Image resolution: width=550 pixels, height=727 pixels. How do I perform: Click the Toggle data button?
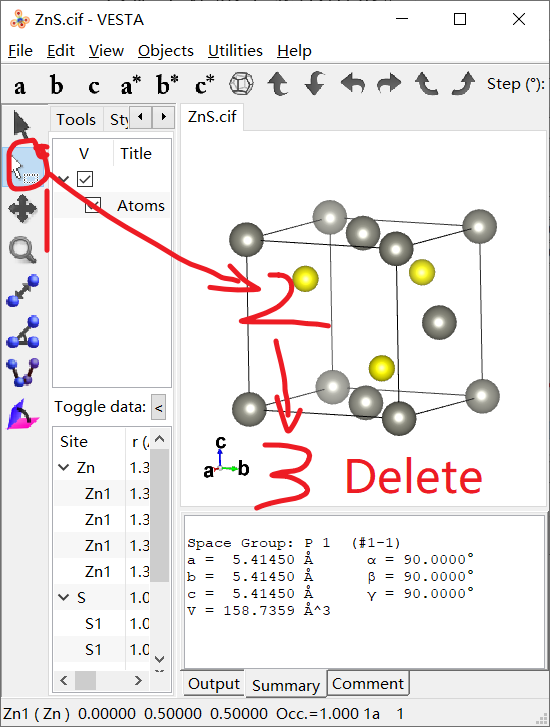tap(159, 407)
